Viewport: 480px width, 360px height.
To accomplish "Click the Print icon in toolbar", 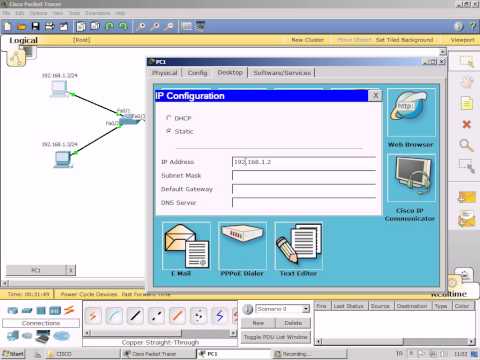I will [x=49, y=26].
